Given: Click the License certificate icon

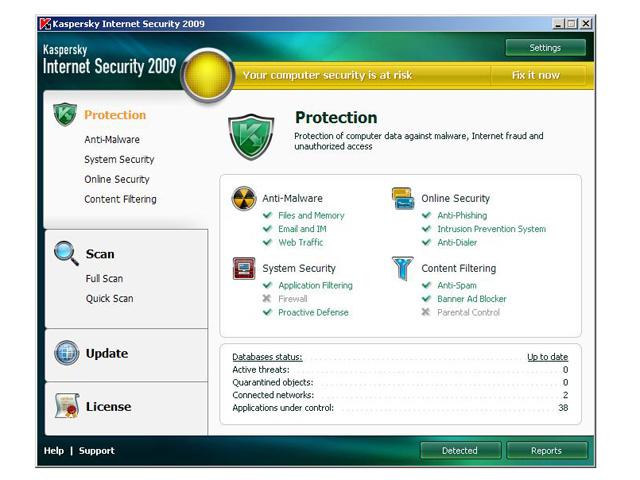Looking at the screenshot, I should pos(66,406).
